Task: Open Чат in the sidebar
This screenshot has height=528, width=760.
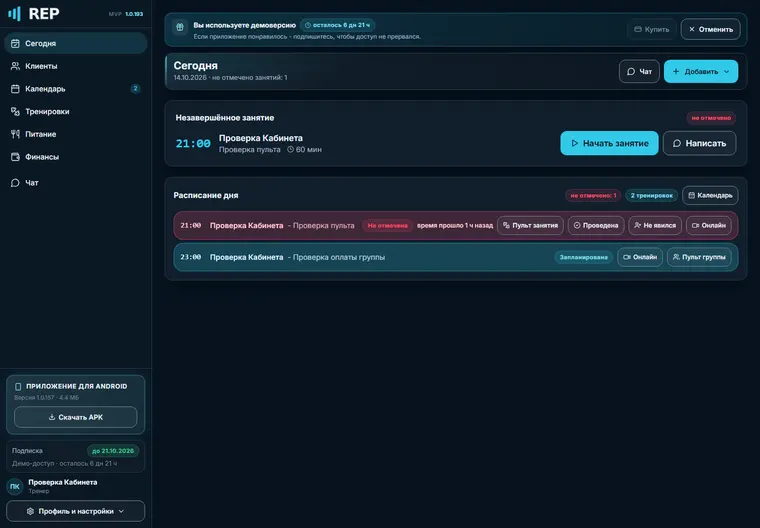Action: point(76,183)
